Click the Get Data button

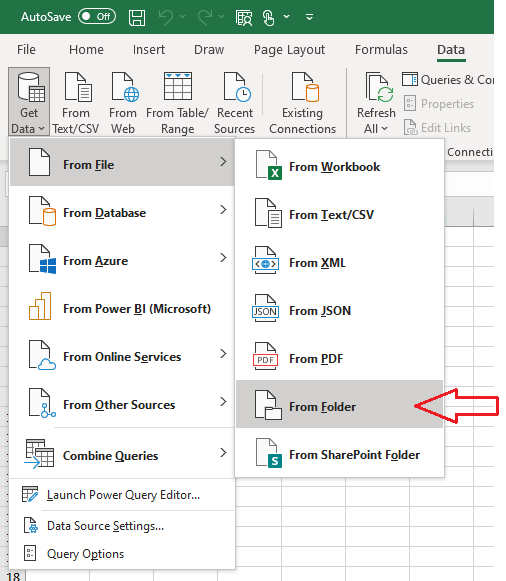click(x=29, y=102)
